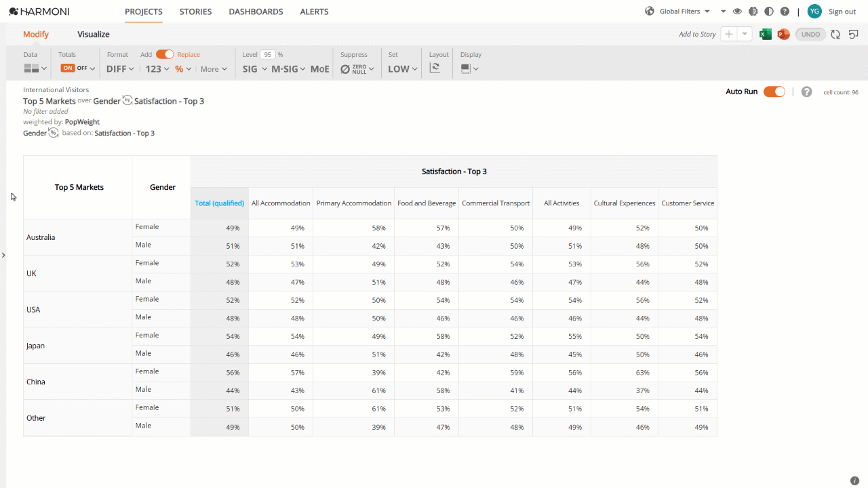The image size is (868, 488).
Task: Click the contrast half-circle icon
Action: click(768, 12)
